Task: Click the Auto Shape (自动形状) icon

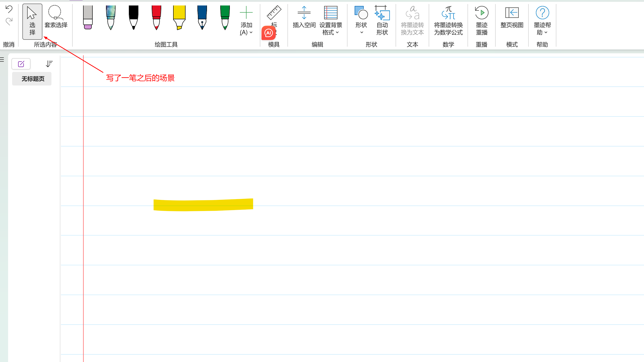Action: coord(382,20)
